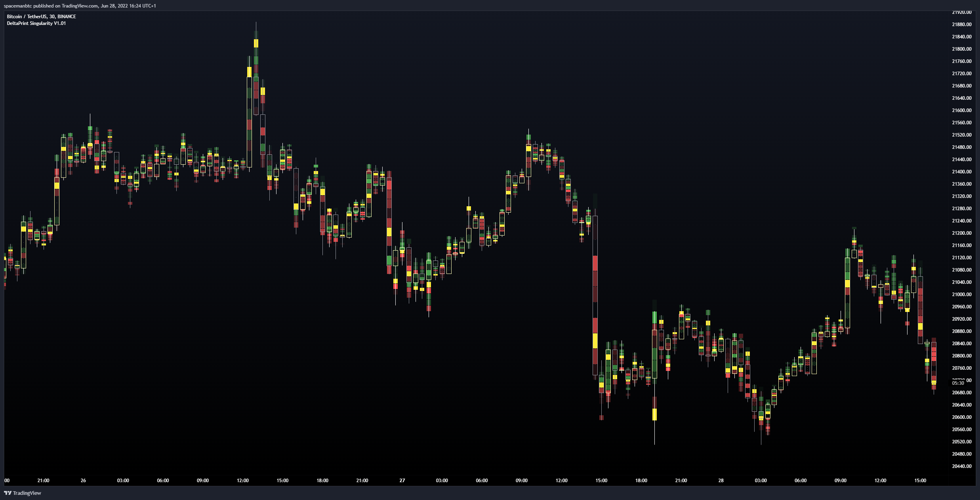Click the 21200.00 price axis label

click(x=961, y=233)
